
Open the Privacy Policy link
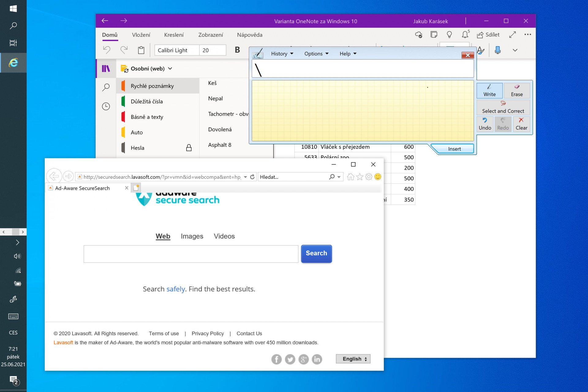click(x=208, y=334)
